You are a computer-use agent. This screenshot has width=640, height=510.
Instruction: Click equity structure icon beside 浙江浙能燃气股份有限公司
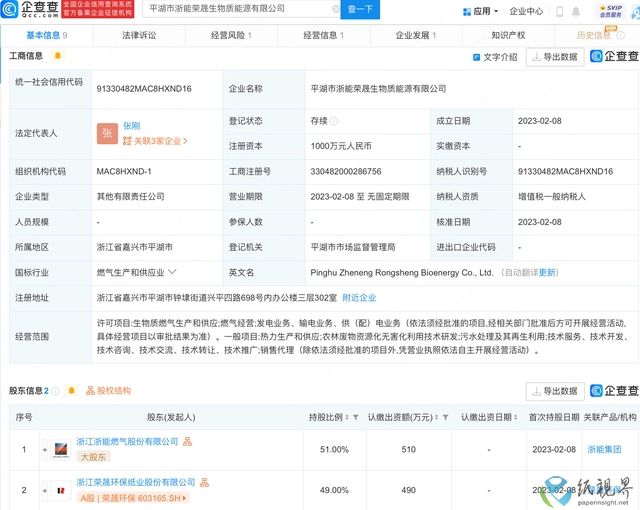[x=187, y=441]
